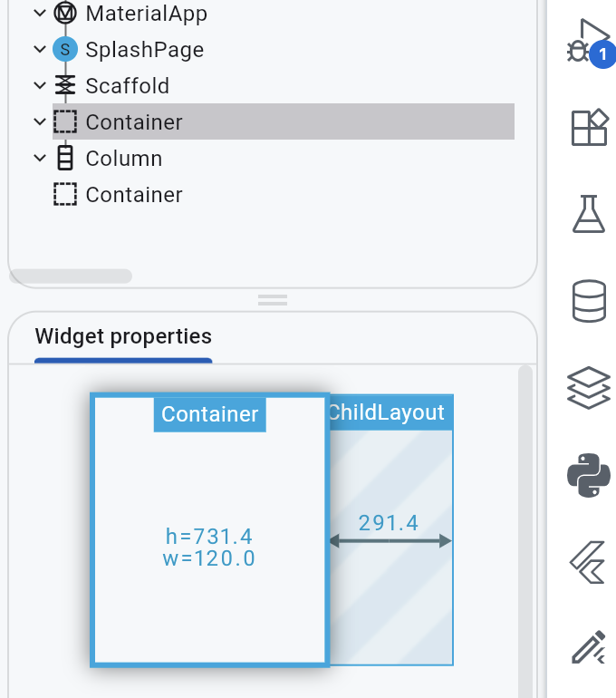Open the database cylinder icon
The height and width of the screenshot is (698, 616).
click(589, 301)
